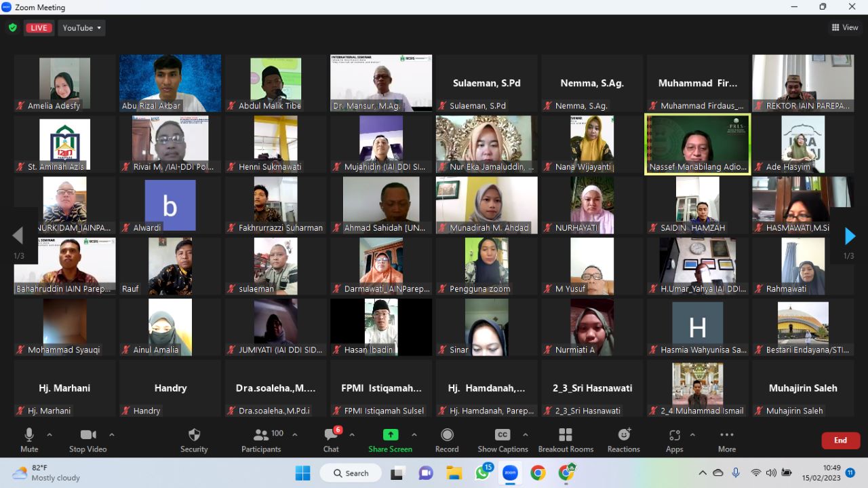Open the YouTube live stream dropdown
The height and width of the screenshot is (488, 868).
pyautogui.click(x=82, y=28)
